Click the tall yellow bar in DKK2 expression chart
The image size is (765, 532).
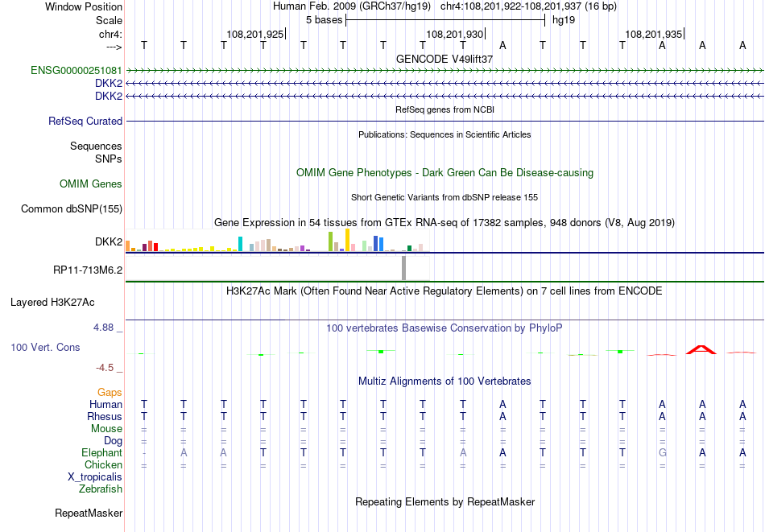[347, 240]
